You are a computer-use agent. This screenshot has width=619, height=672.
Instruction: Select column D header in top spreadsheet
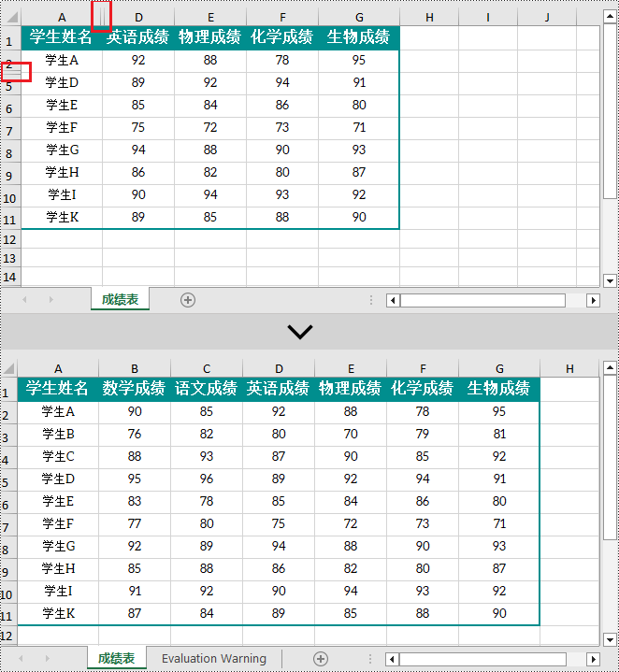tap(138, 18)
